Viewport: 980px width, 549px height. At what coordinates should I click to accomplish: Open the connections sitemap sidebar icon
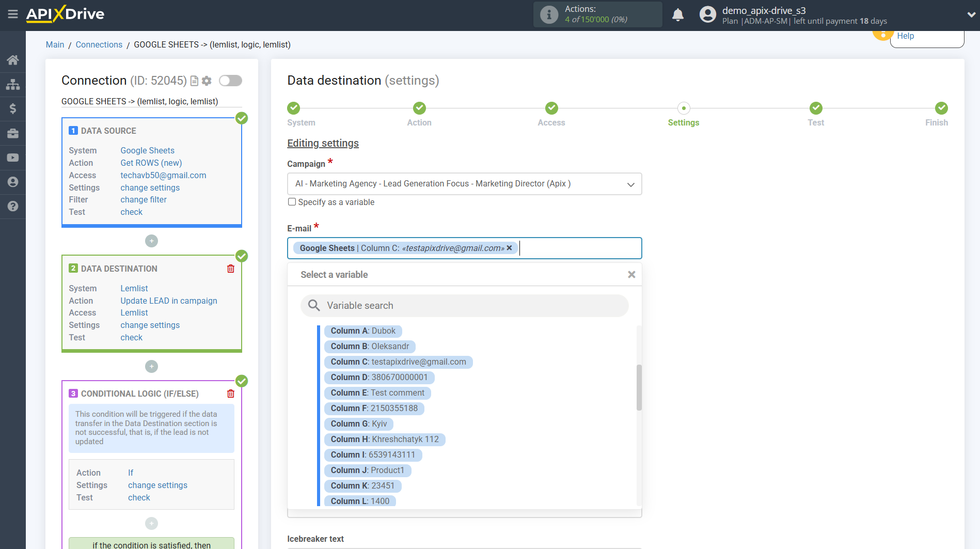13,84
